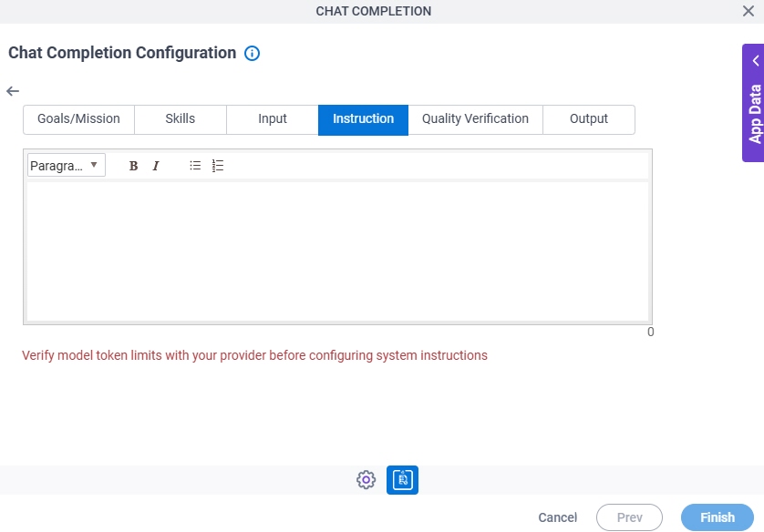Viewport: 764px width, 532px height.
Task: Click the Cancel button
Action: pyautogui.click(x=557, y=517)
